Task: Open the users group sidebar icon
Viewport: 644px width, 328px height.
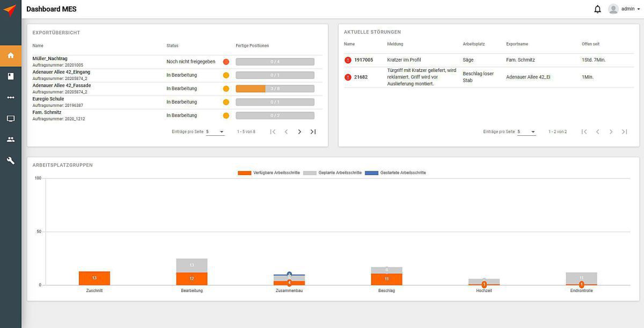Action: tap(10, 140)
